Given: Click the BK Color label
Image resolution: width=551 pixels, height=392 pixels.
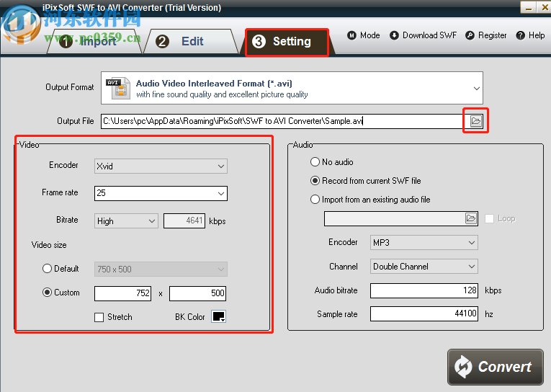Looking at the screenshot, I should pyautogui.click(x=189, y=317).
